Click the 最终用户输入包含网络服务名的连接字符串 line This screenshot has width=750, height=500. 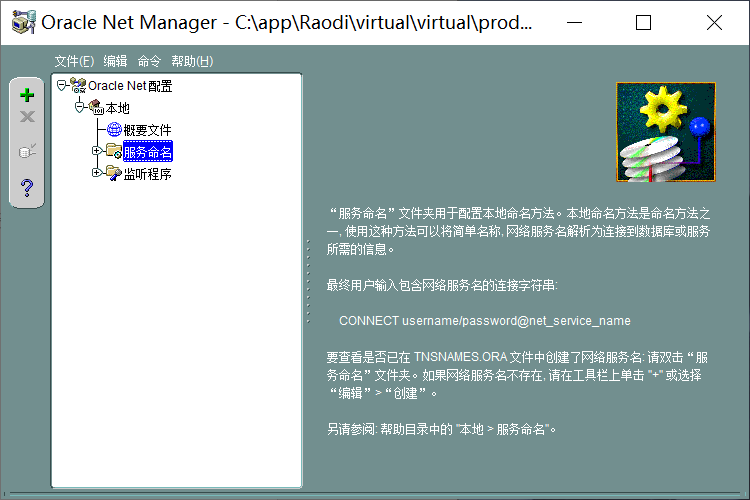point(442,285)
